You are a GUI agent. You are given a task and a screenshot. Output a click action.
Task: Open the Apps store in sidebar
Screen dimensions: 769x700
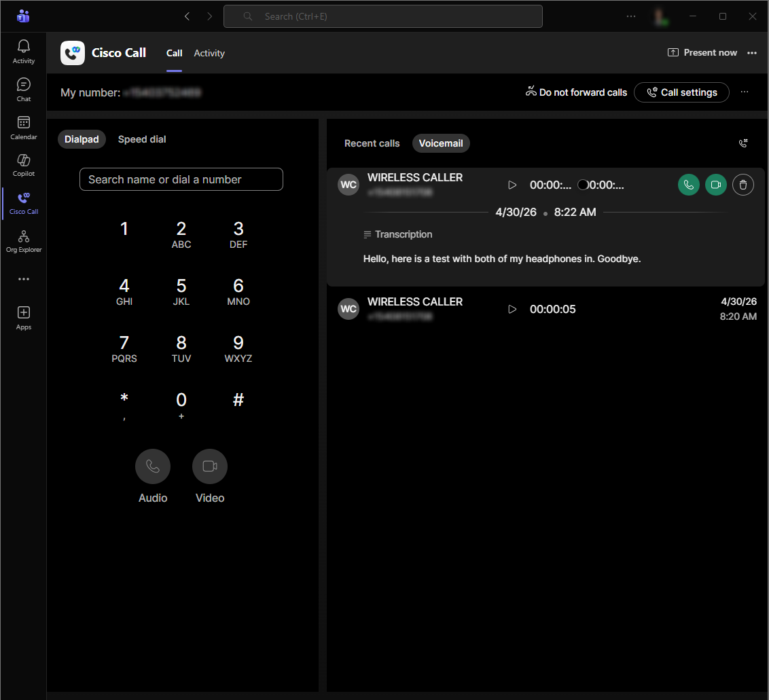click(x=24, y=318)
